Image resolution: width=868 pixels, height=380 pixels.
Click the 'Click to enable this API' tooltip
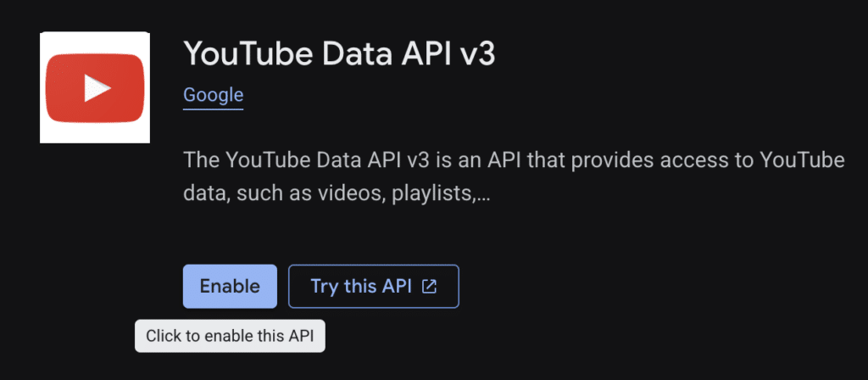click(230, 336)
